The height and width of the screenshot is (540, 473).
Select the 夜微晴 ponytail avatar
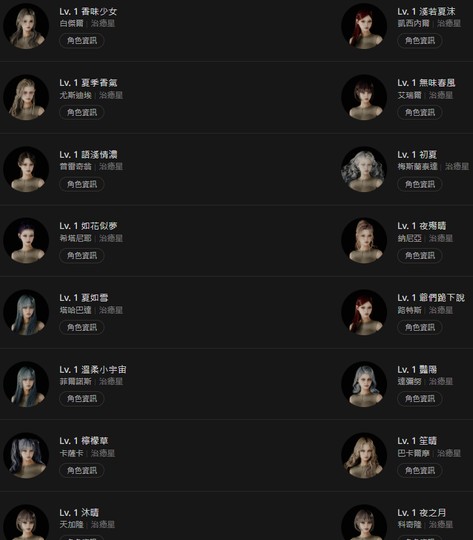(x=364, y=241)
